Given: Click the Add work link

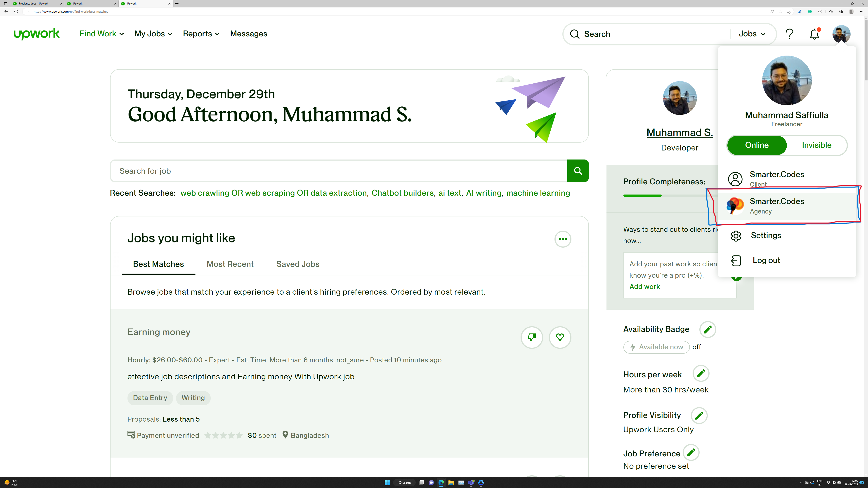Looking at the screenshot, I should click(x=645, y=287).
